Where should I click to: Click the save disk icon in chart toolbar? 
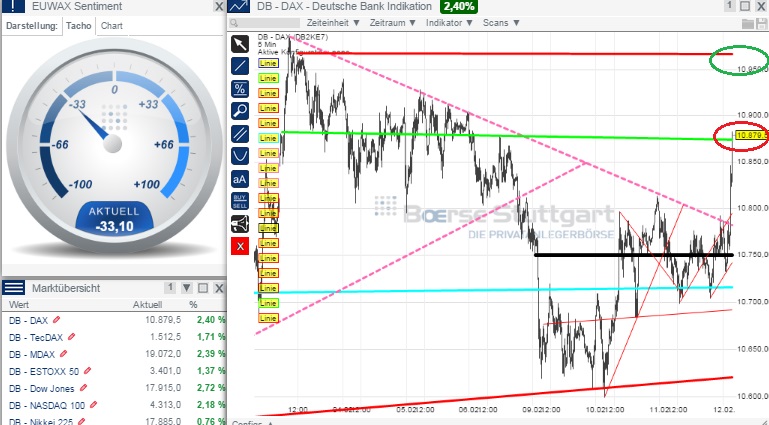point(762,24)
